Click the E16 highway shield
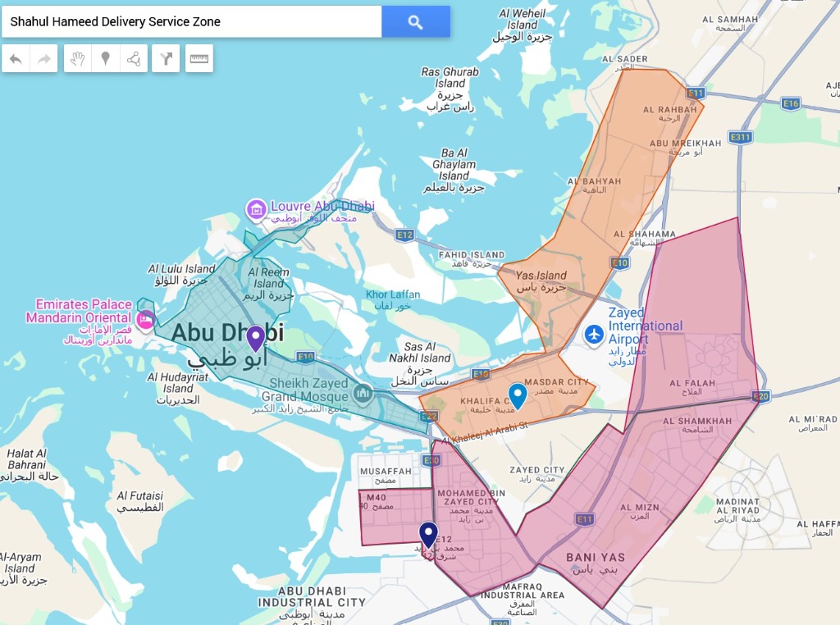 [x=791, y=103]
